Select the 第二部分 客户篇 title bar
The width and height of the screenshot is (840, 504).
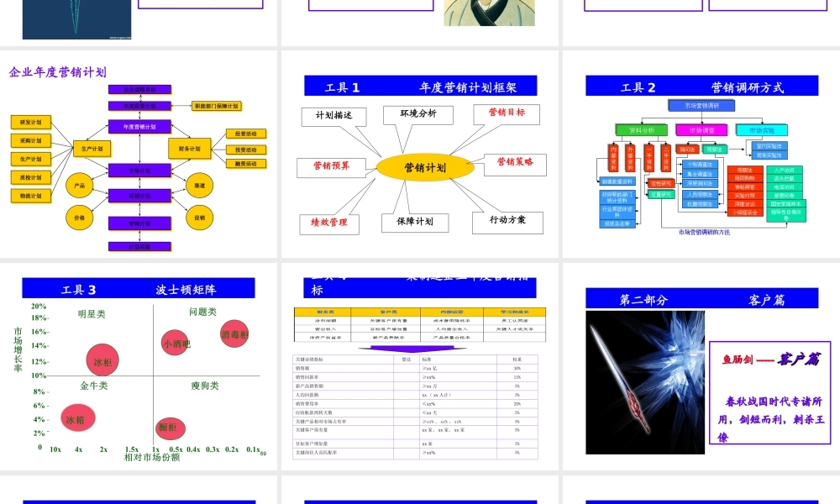point(701,298)
